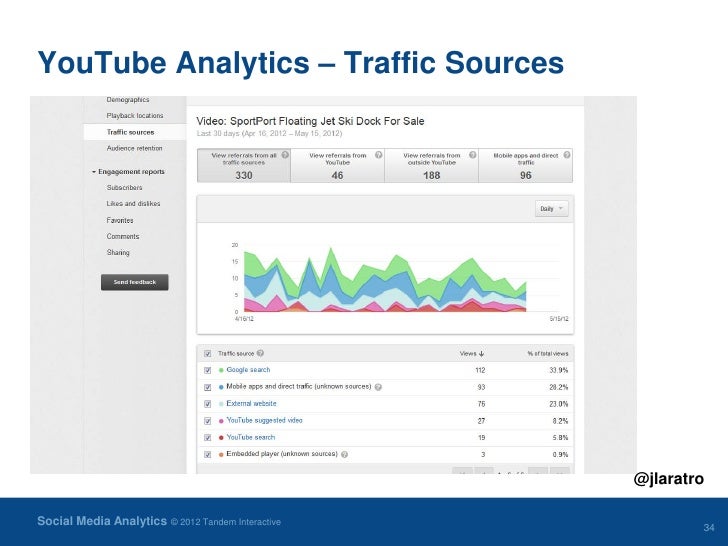Click the video title SportPort Floating Jet Ski Dock
Viewport: 728px width, 546px height.
(x=310, y=121)
